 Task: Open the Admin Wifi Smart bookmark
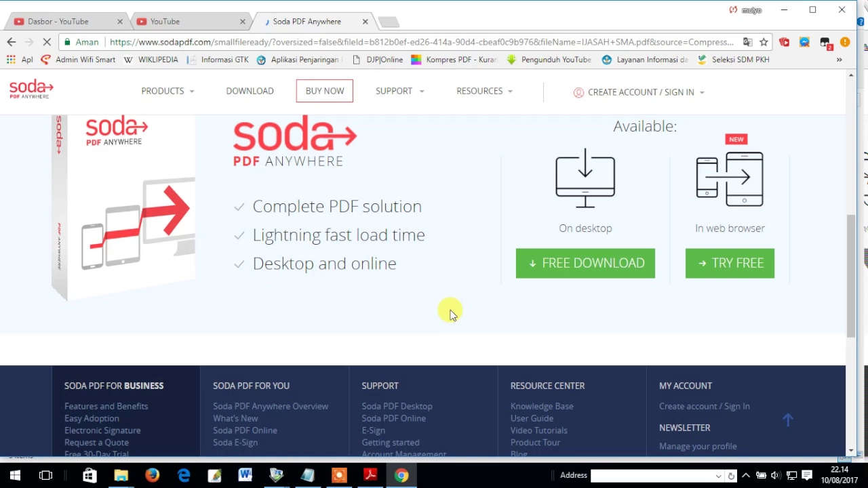click(78, 60)
